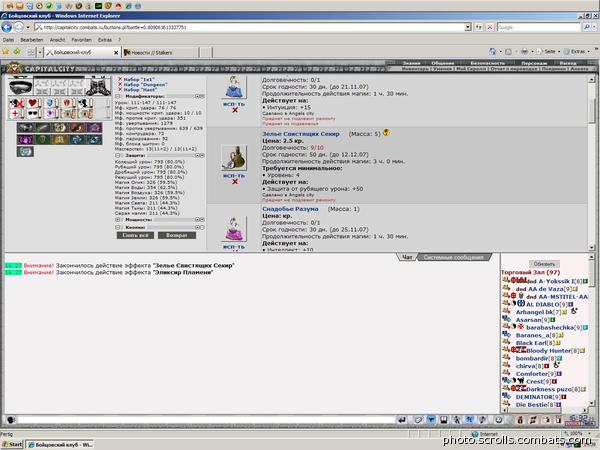Viewport: 600px width, 450px height.
Task: Open the search provider dropdown arrow
Action: [594, 27]
